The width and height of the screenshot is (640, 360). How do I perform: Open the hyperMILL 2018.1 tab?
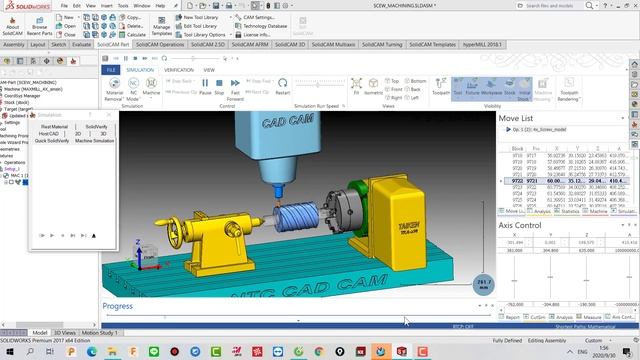point(482,44)
